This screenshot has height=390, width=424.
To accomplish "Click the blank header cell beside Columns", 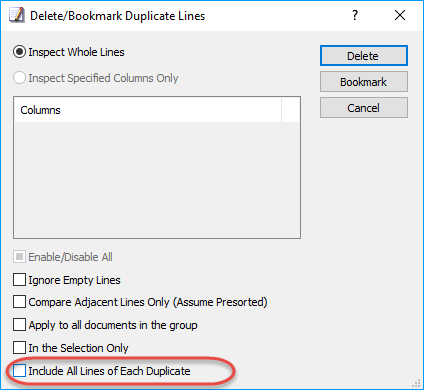I will 290,110.
